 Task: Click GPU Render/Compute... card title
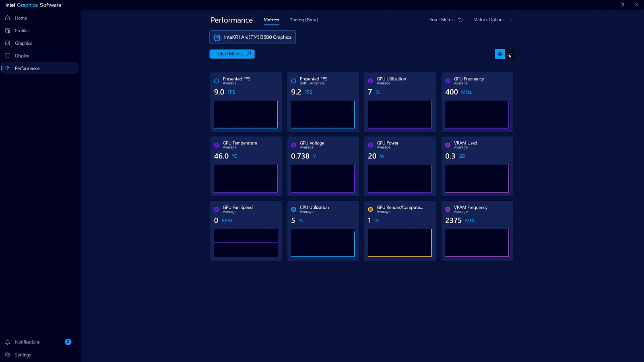coord(400,208)
